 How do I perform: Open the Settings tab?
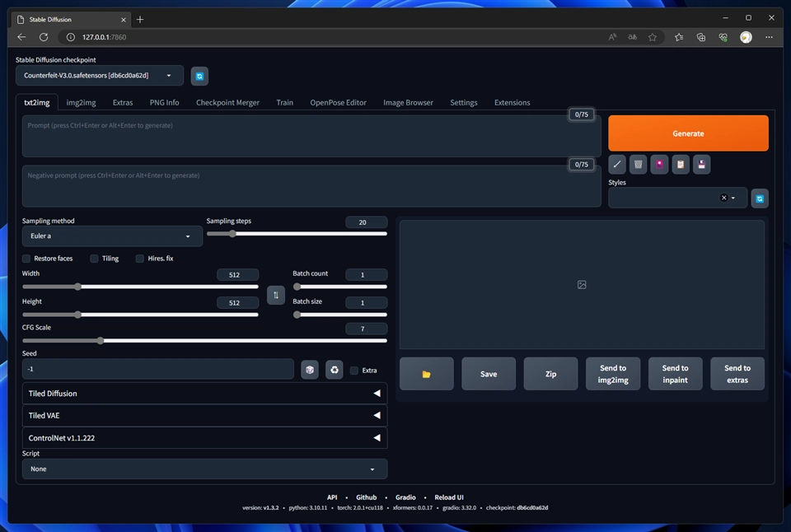(464, 102)
